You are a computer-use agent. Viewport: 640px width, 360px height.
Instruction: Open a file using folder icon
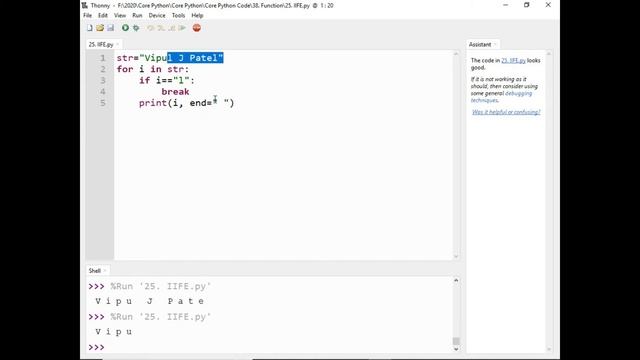click(100, 28)
